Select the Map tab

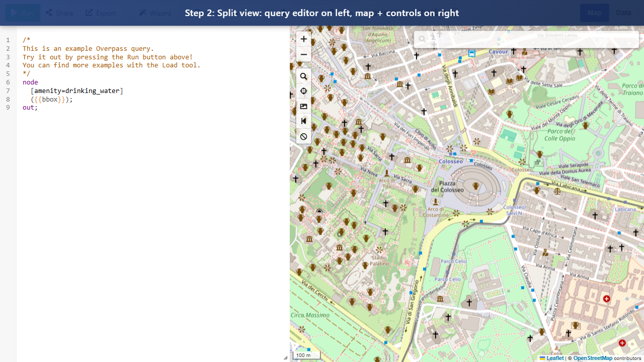[x=594, y=12]
